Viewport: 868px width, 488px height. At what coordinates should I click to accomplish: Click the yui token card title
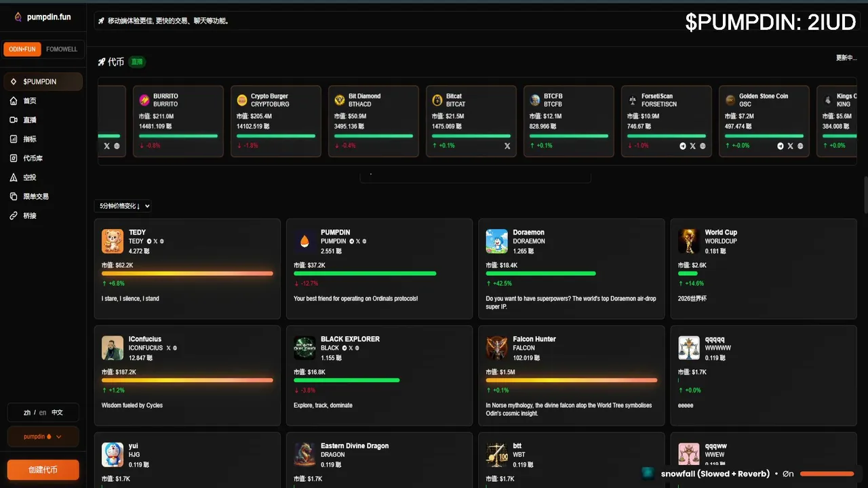(x=134, y=446)
